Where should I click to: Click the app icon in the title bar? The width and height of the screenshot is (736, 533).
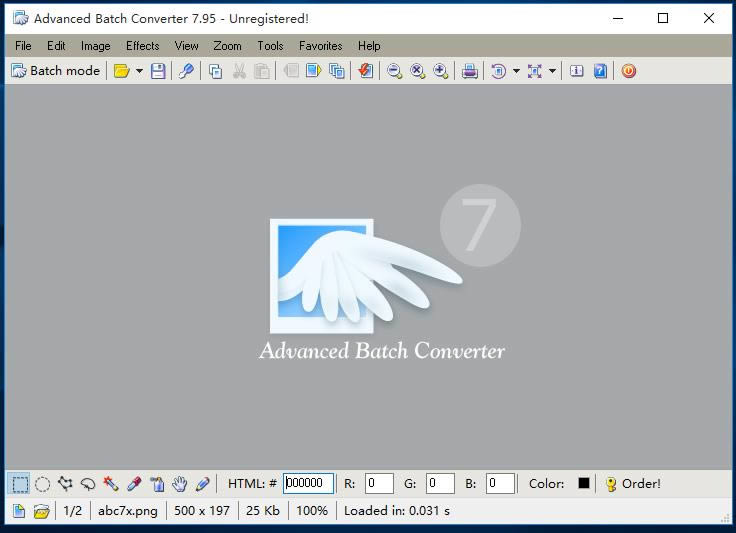21,18
